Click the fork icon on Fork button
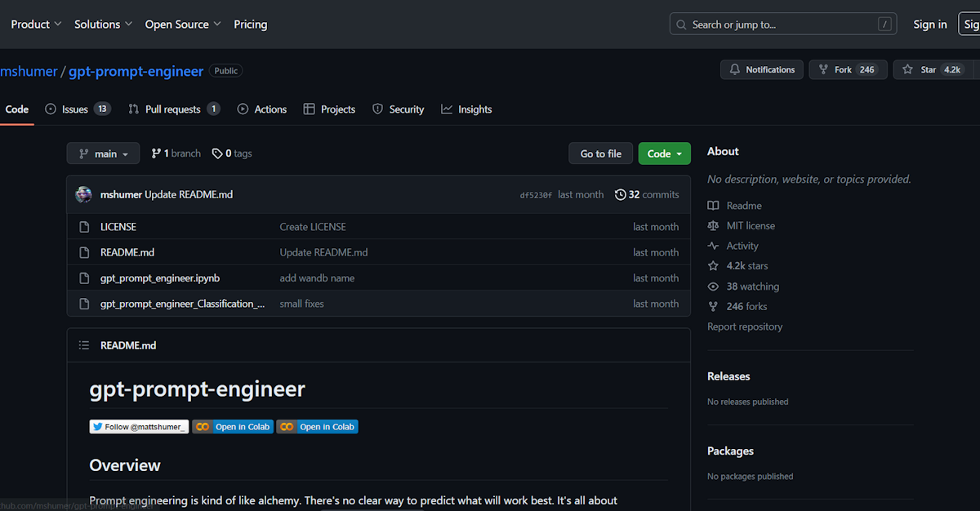 point(824,70)
